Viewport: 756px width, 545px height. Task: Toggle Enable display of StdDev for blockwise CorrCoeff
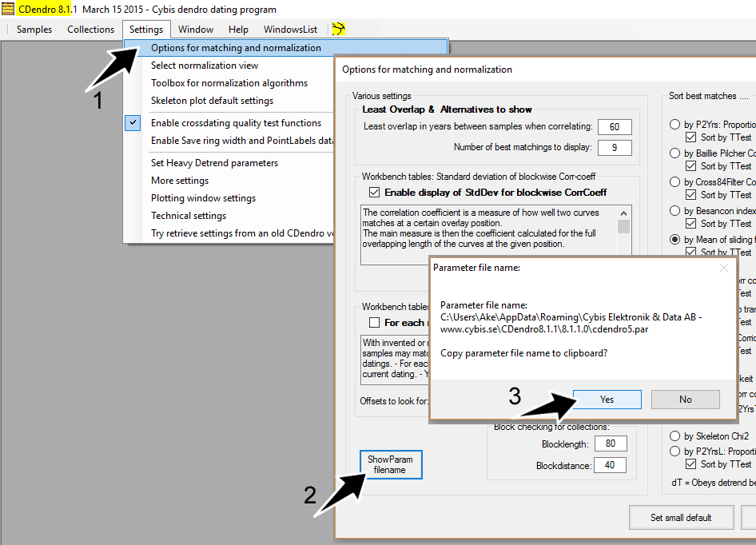(x=375, y=193)
